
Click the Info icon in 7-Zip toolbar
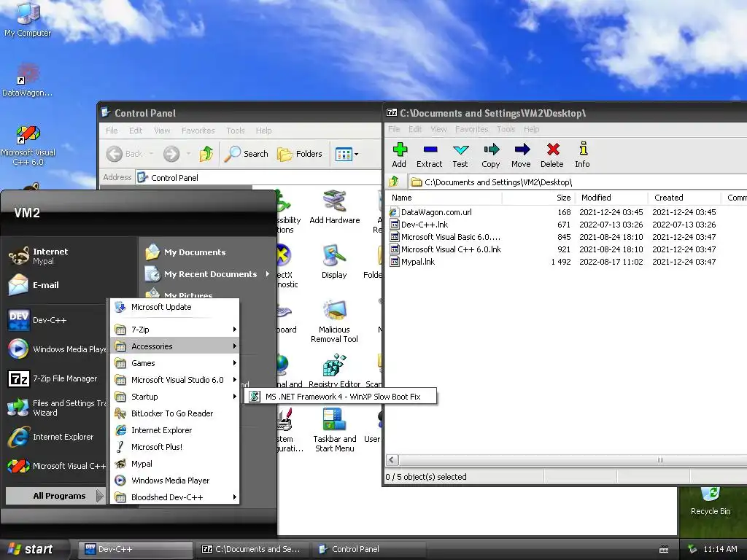pyautogui.click(x=582, y=155)
